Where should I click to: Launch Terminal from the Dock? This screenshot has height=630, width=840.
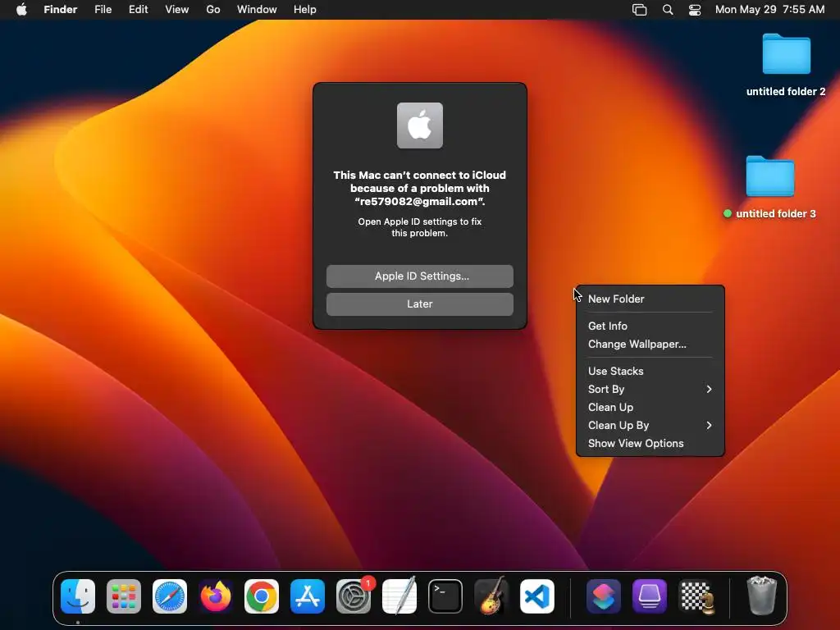pyautogui.click(x=445, y=596)
